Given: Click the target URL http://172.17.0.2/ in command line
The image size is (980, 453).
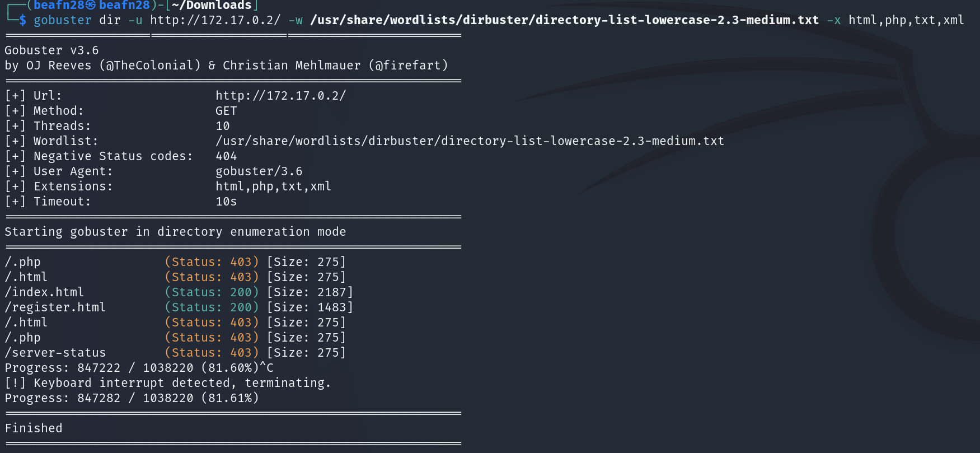Looking at the screenshot, I should [x=215, y=20].
